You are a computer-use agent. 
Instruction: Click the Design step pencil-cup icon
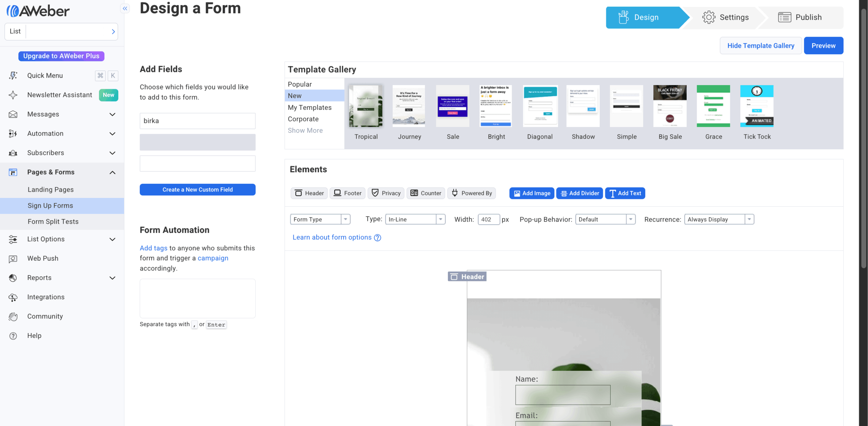[x=623, y=17]
